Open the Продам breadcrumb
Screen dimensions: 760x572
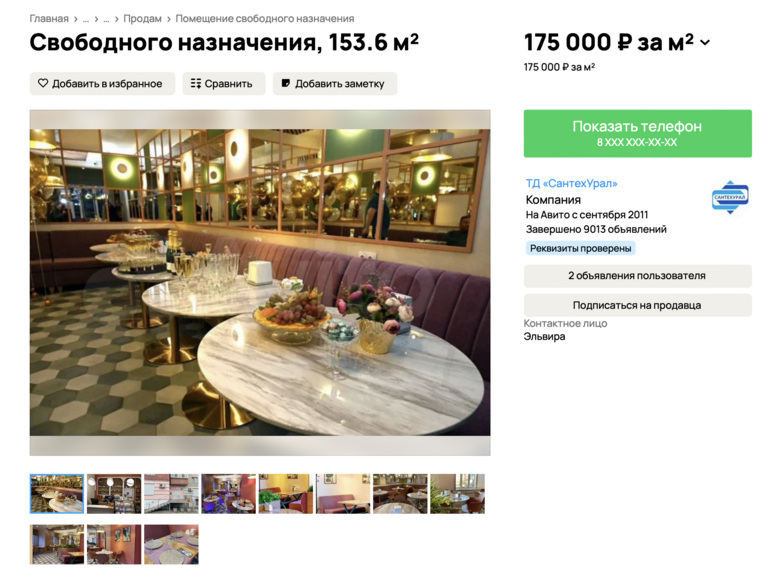click(142, 18)
